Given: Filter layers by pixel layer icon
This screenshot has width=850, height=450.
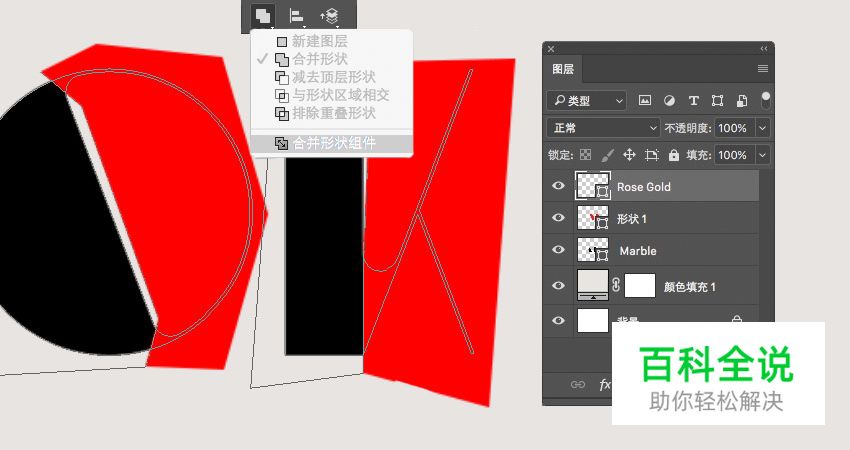Looking at the screenshot, I should click(x=645, y=100).
